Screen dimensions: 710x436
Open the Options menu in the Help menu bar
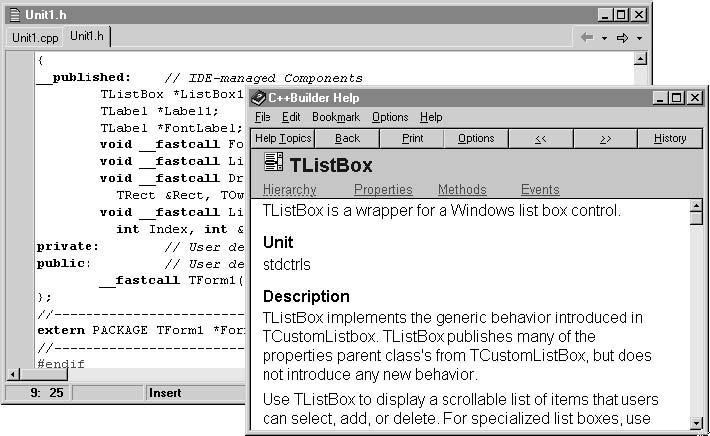pyautogui.click(x=390, y=117)
